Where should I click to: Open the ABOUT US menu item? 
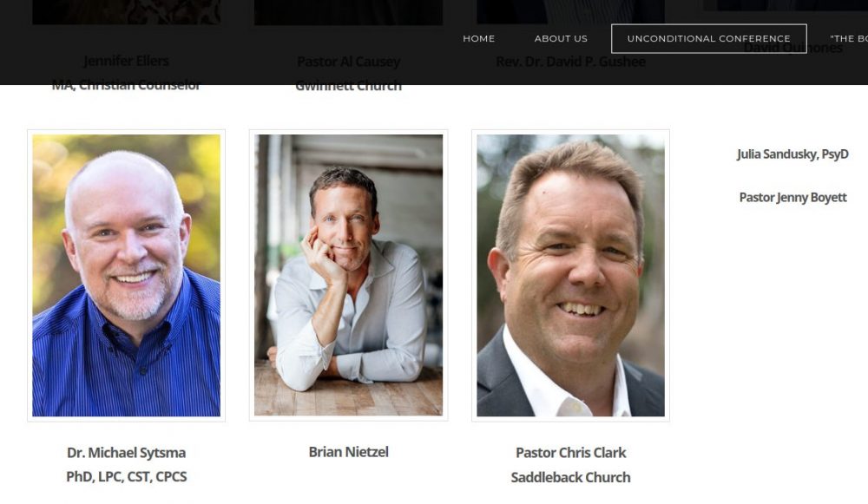tap(561, 39)
